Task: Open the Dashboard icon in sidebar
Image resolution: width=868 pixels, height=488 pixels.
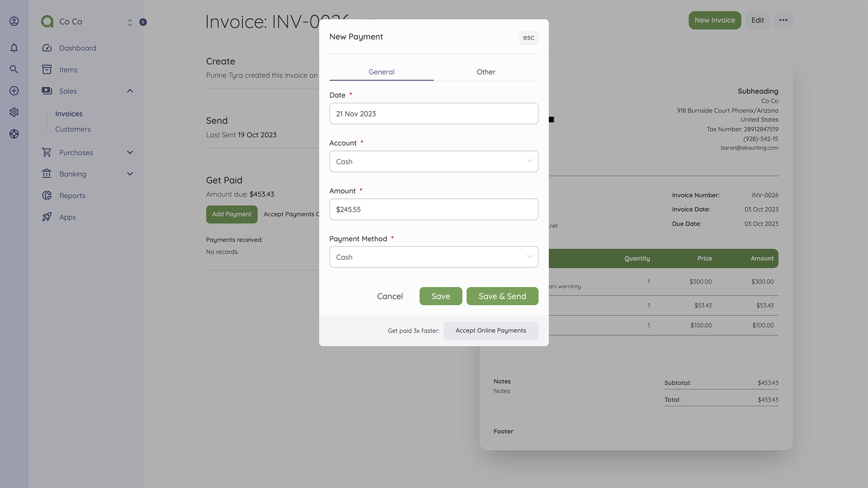Action: (x=47, y=48)
